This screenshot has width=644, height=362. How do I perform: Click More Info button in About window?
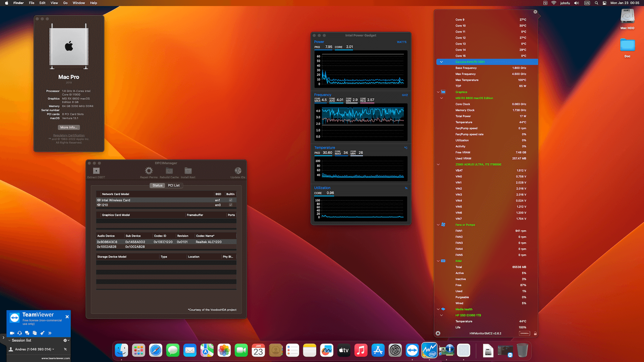tap(69, 127)
